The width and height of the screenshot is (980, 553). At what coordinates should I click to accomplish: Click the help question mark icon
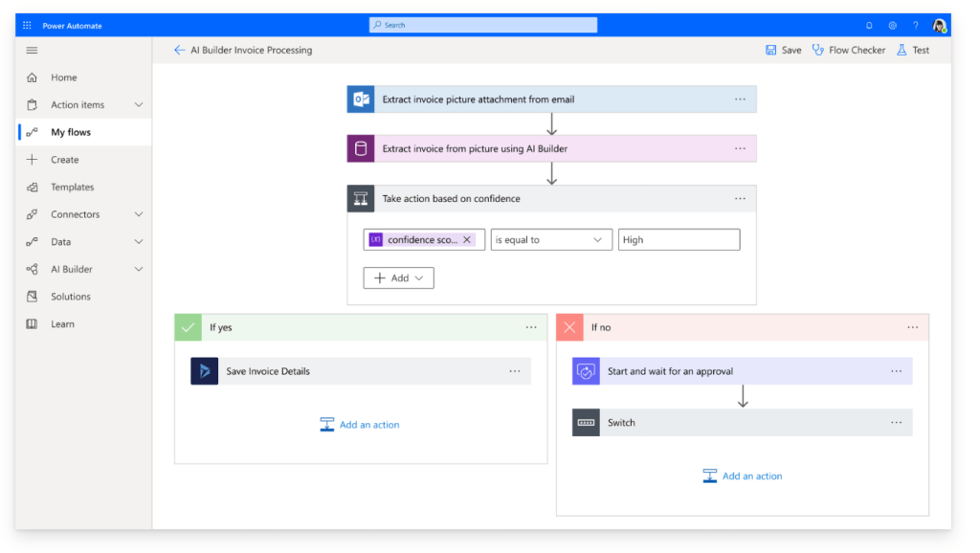(915, 26)
